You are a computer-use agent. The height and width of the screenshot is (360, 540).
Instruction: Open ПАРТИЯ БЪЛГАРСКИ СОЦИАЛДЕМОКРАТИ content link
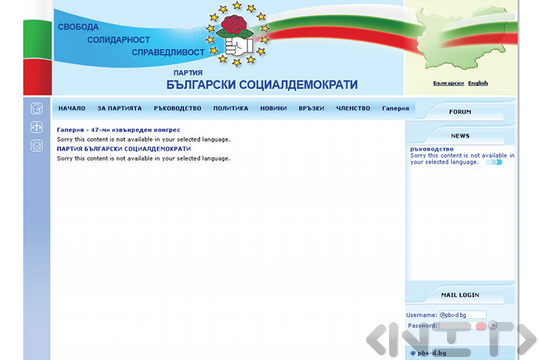(124, 148)
